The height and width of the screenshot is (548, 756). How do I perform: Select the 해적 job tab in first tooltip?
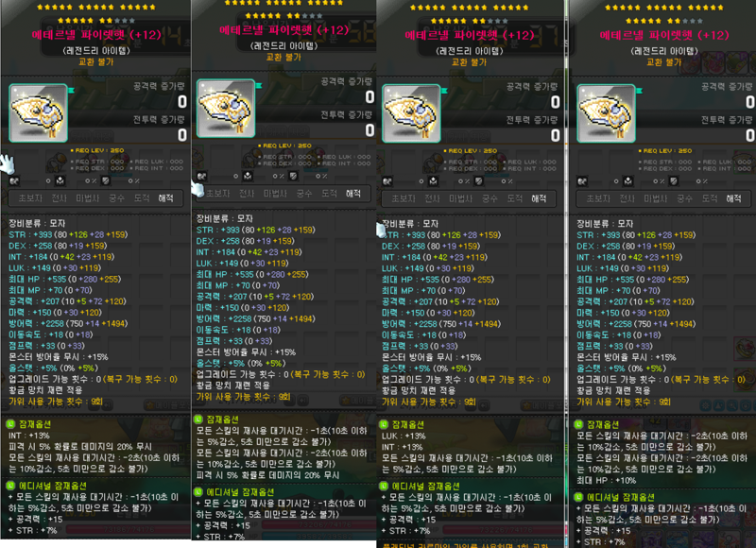[166, 198]
